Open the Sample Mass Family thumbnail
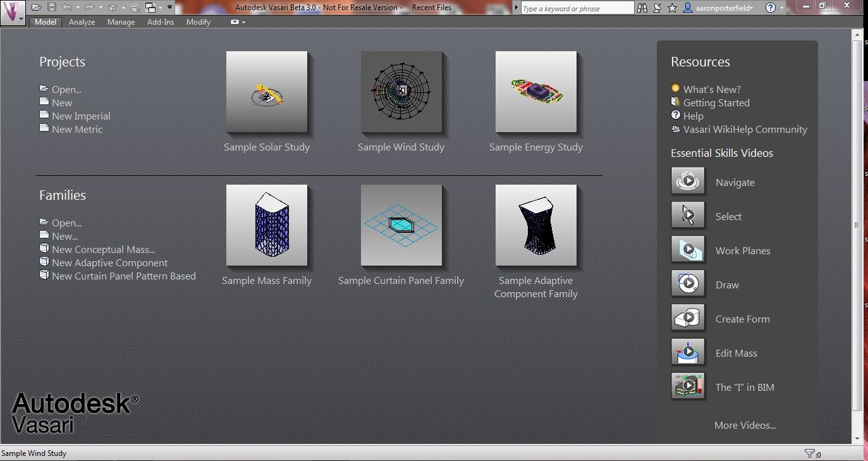868x461 pixels. [x=267, y=225]
